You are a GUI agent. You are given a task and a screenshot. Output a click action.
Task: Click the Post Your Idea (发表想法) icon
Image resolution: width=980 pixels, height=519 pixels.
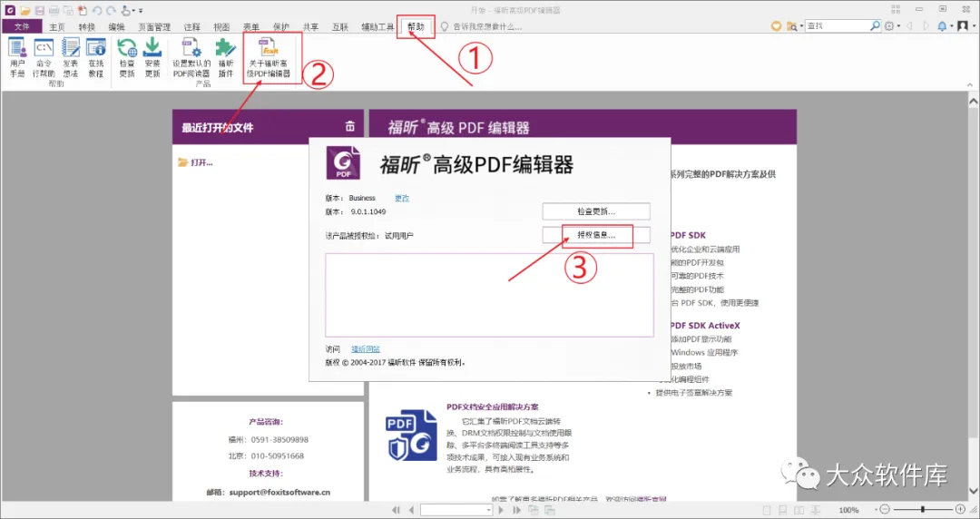(x=71, y=57)
